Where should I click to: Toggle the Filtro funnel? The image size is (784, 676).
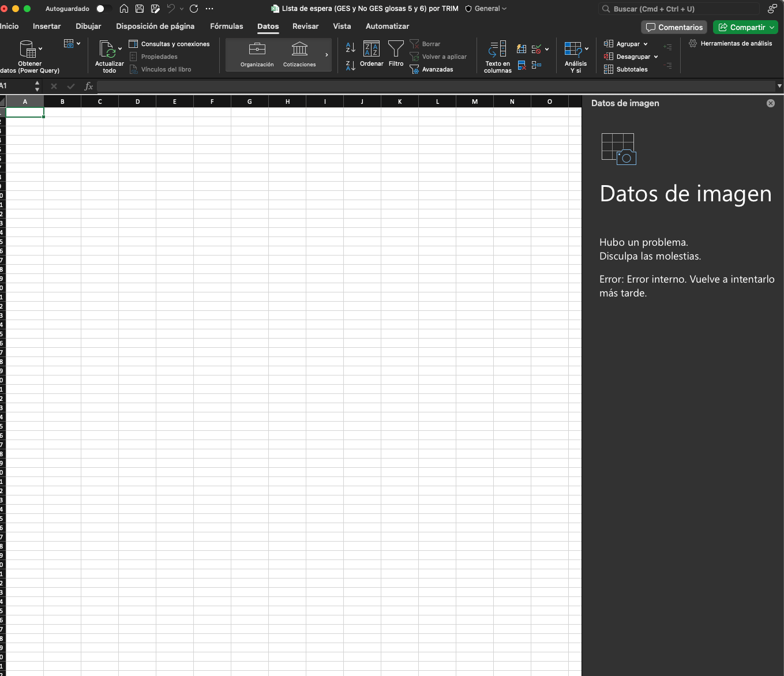click(396, 54)
